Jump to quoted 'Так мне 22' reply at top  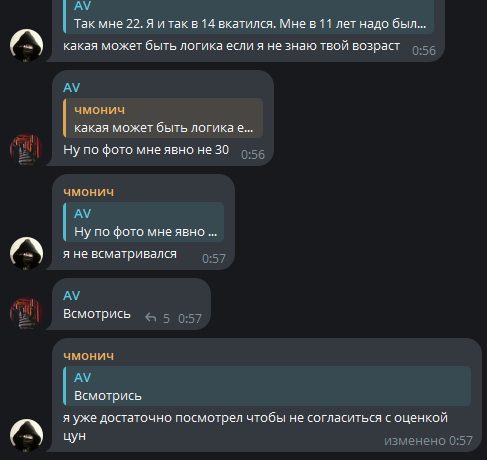coord(248,17)
